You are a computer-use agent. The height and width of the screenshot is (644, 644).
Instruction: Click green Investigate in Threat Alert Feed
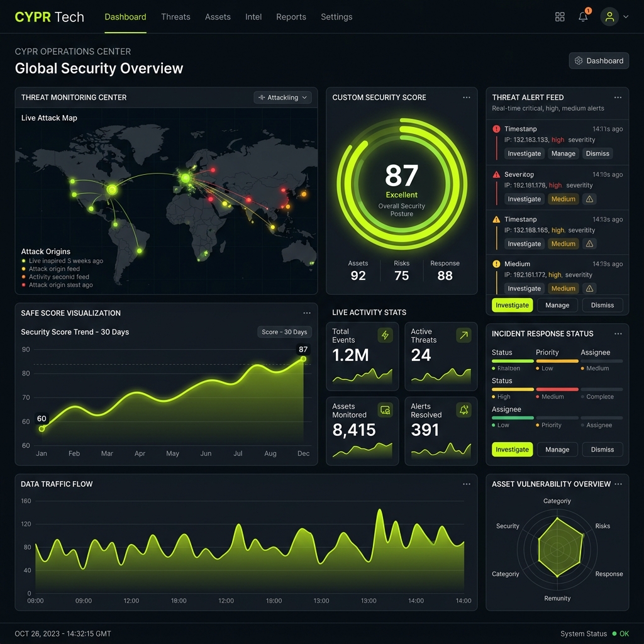512,305
